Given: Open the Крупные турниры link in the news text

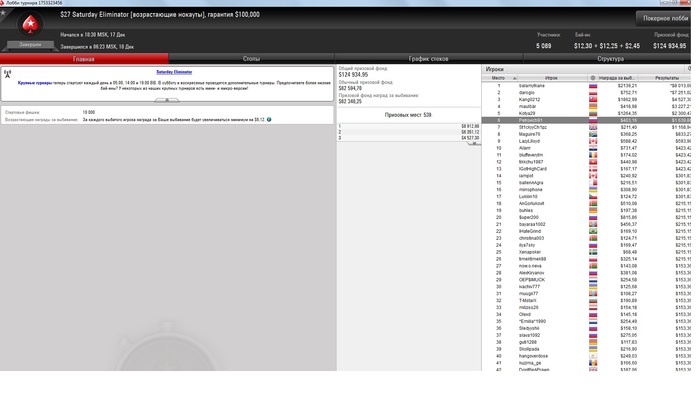Looking at the screenshot, I should (35, 83).
